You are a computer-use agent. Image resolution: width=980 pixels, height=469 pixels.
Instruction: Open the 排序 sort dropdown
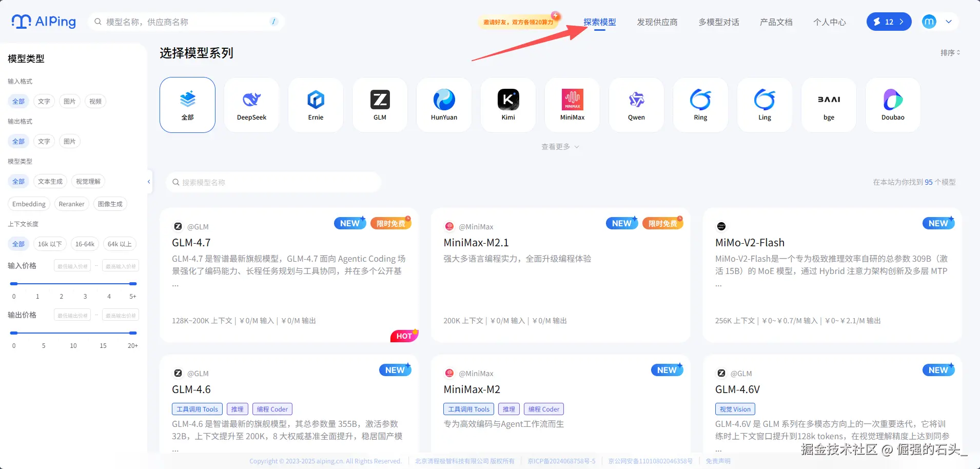[950, 52]
